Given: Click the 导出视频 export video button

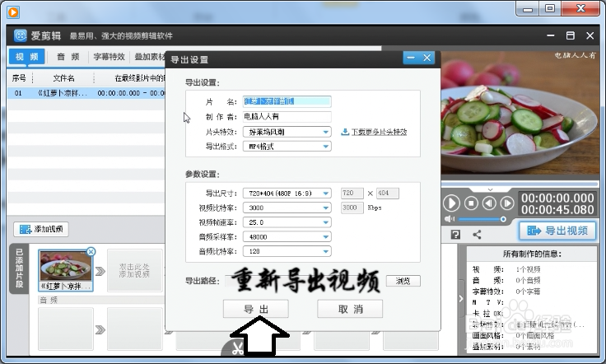Looking at the screenshot, I should [x=557, y=231].
